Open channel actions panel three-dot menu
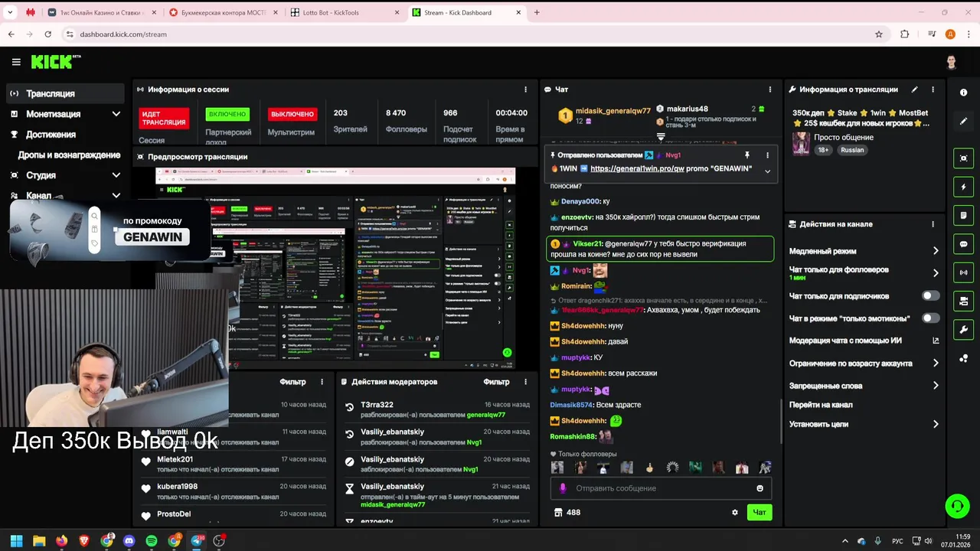Viewport: 980px width, 551px height. [933, 224]
